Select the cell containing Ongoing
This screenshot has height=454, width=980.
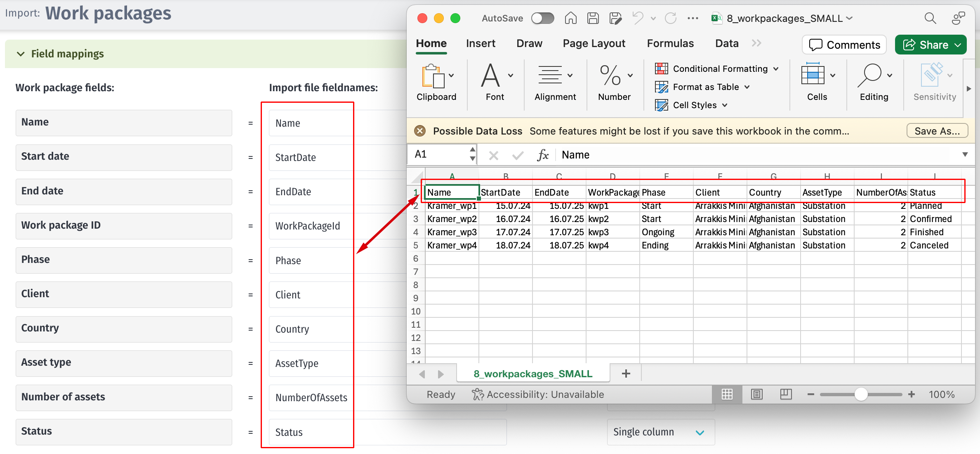(667, 232)
